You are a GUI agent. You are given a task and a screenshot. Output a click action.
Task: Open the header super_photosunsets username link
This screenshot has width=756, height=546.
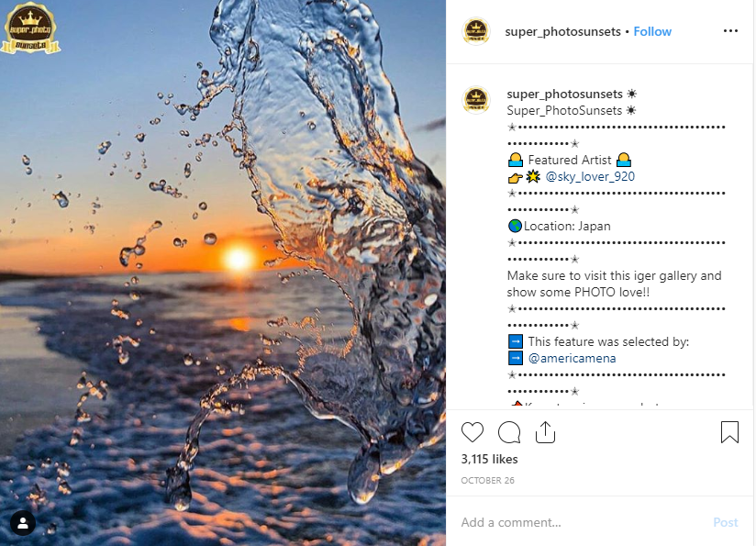click(x=563, y=31)
